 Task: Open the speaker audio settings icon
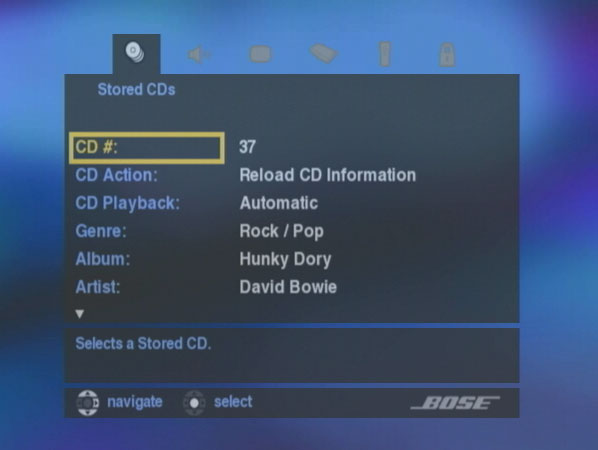tap(198, 55)
